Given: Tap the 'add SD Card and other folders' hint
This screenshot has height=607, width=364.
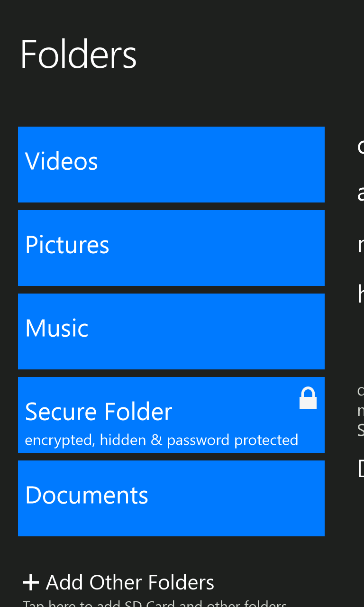Looking at the screenshot, I should tap(155, 604).
